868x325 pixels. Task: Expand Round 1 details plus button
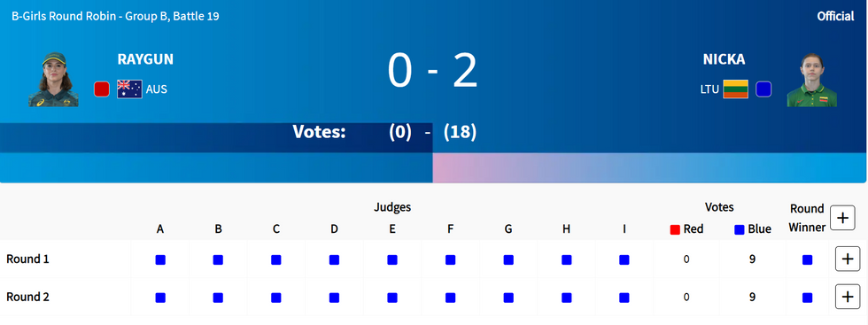(x=847, y=259)
